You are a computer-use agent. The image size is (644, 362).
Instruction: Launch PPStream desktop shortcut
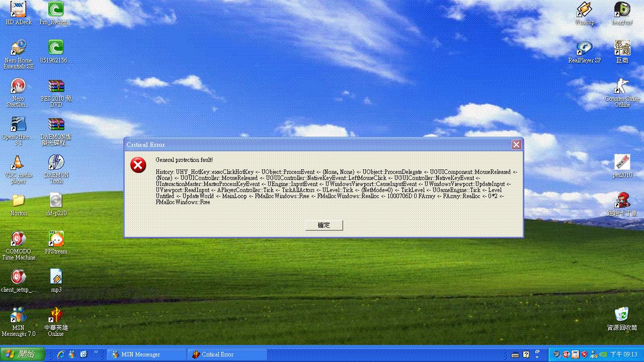[56, 243]
